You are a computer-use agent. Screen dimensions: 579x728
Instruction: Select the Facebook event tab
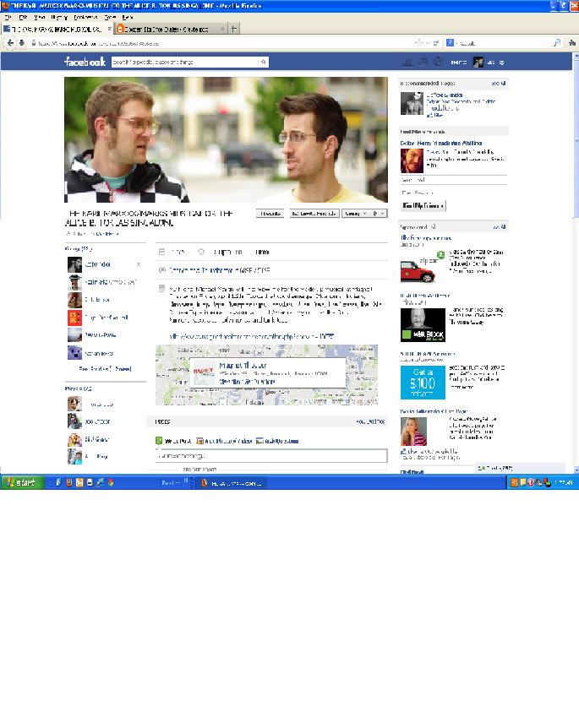pyautogui.click(x=57, y=29)
